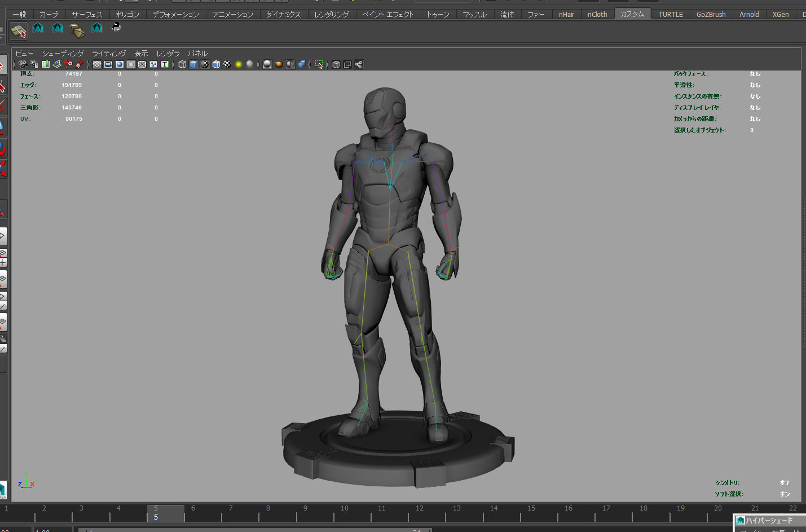Click the gray Shadows sphere icon
The width and height of the screenshot is (806, 532).
pyautogui.click(x=249, y=64)
